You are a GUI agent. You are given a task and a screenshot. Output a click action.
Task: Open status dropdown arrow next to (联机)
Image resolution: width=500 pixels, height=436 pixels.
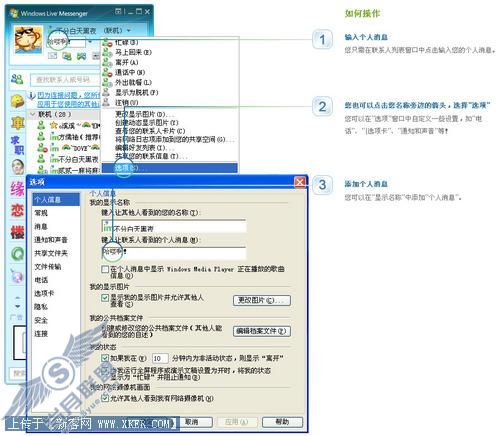tap(129, 31)
